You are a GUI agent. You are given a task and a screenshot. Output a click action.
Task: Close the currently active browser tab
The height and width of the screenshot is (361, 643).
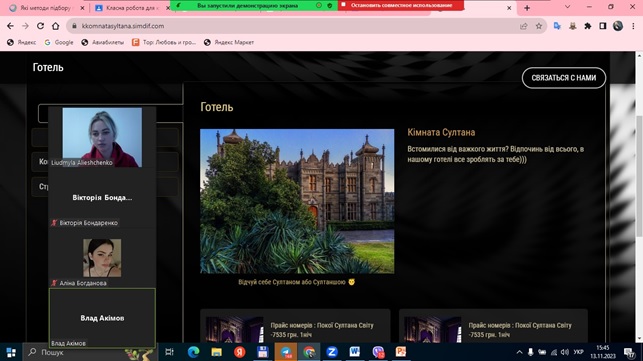coord(509,8)
